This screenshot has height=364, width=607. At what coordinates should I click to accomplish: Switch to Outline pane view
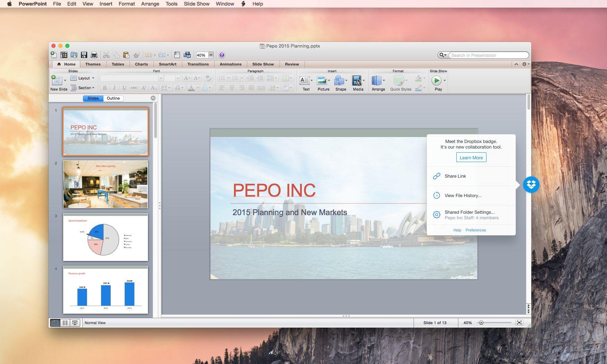click(x=113, y=98)
